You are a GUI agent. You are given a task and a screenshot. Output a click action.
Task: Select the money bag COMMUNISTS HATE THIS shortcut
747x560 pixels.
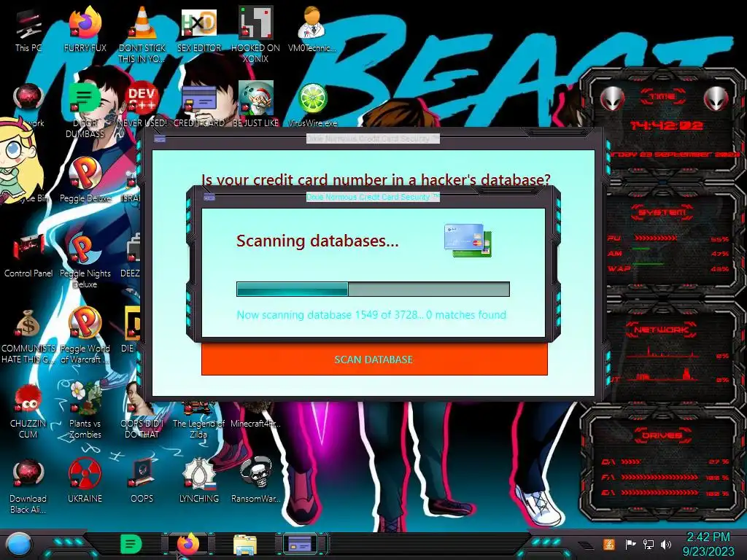[28, 335]
